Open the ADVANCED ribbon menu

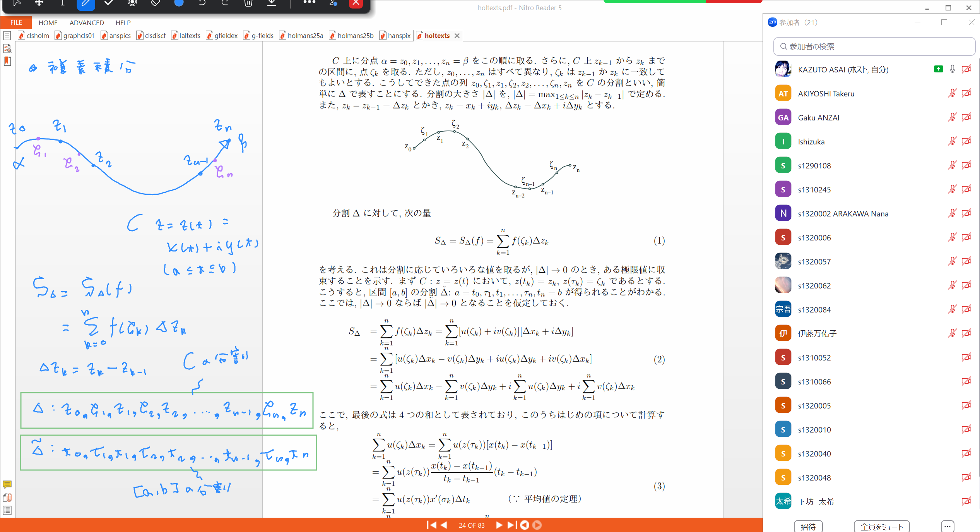[86, 22]
